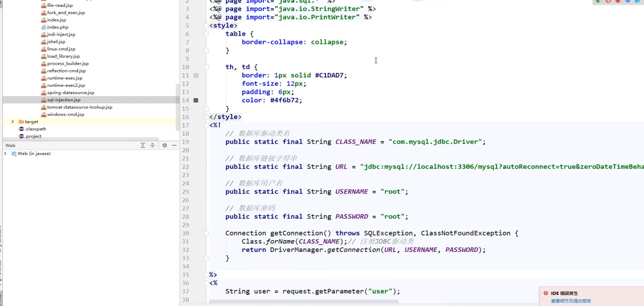The height and width of the screenshot is (306, 644).
Task: Click the jdbc:mysql URL string
Action: tap(502, 167)
